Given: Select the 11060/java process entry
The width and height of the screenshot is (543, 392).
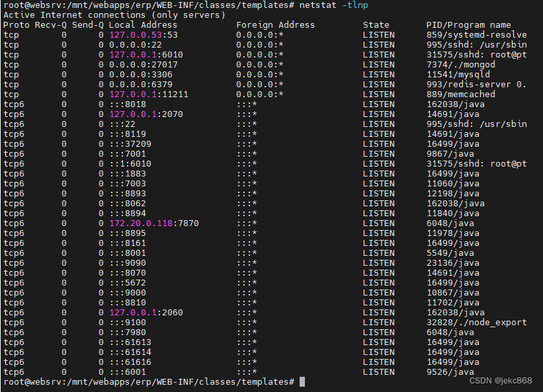Looking at the screenshot, I should [452, 184].
